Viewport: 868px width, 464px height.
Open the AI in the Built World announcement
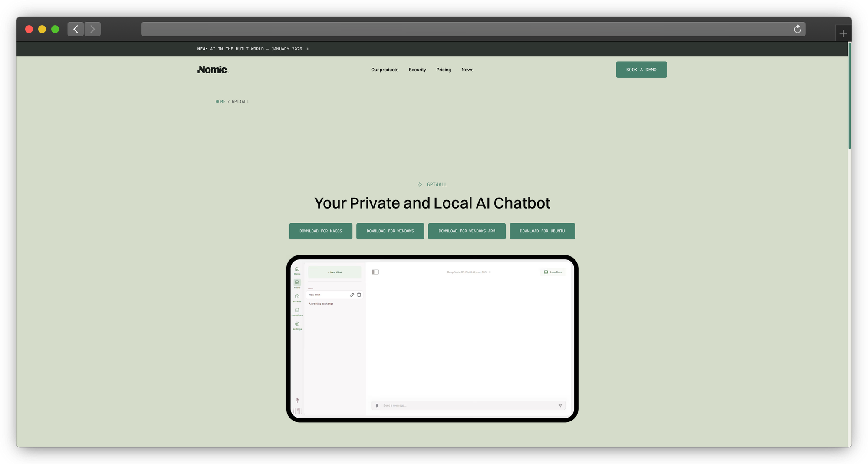[253, 49]
